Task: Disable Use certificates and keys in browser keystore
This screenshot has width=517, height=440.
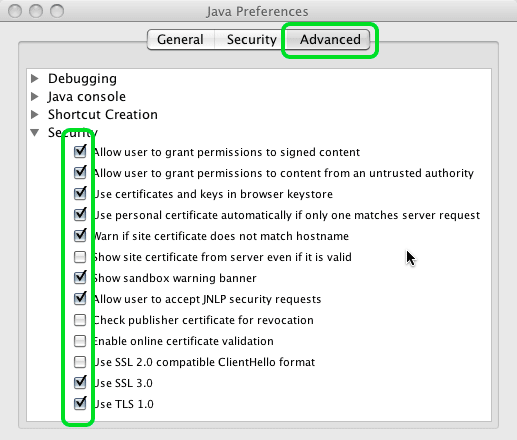Action: coord(80,194)
